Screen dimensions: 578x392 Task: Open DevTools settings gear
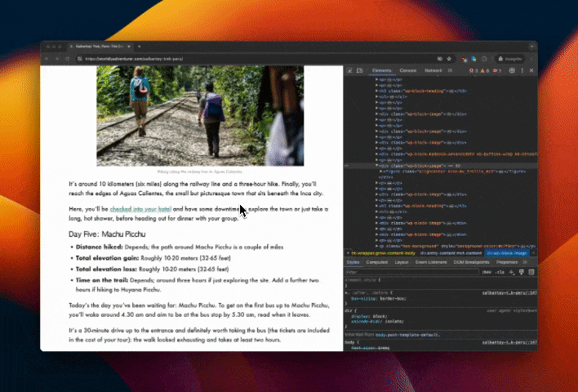[x=512, y=70]
